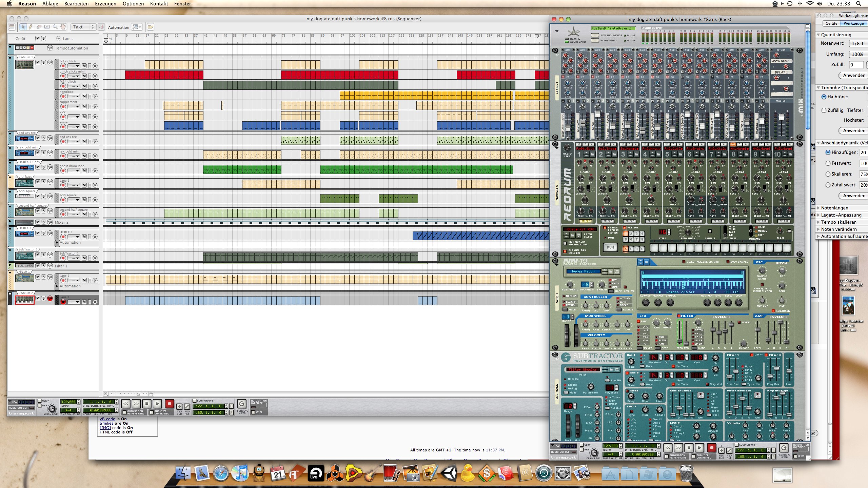Click the Lanes add button

point(59,38)
